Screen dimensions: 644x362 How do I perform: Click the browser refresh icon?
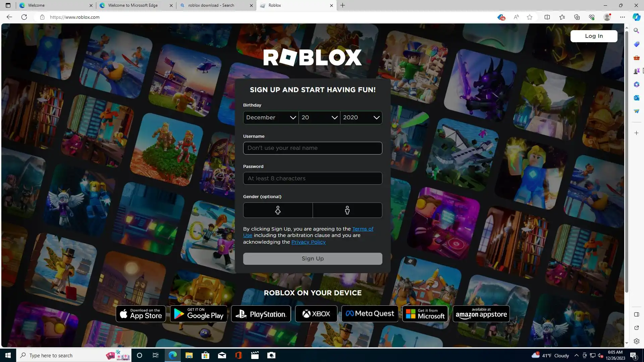click(24, 17)
